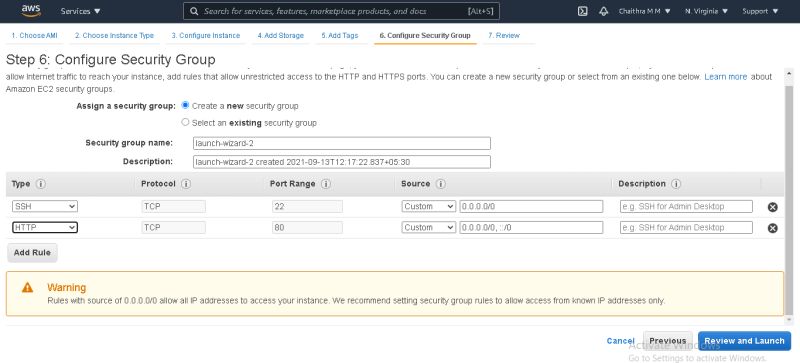Click the Previous button
Screen dimensions: 800x363
click(667, 341)
